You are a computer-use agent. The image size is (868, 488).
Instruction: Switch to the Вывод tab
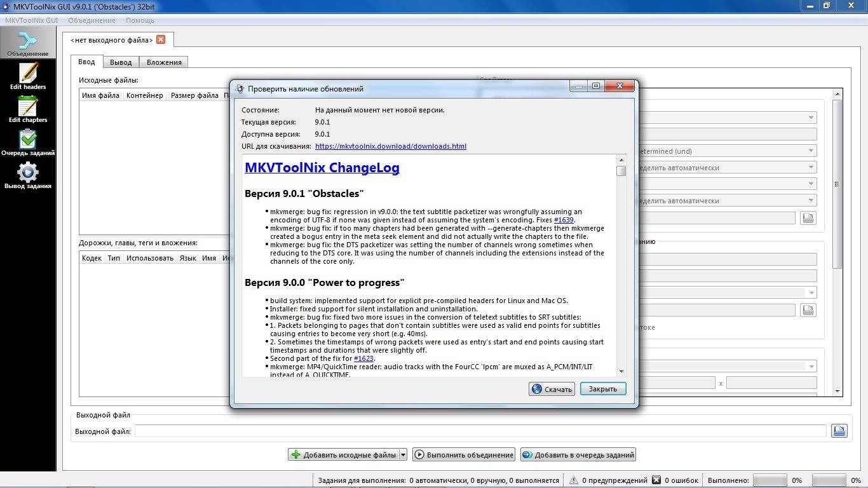point(121,62)
